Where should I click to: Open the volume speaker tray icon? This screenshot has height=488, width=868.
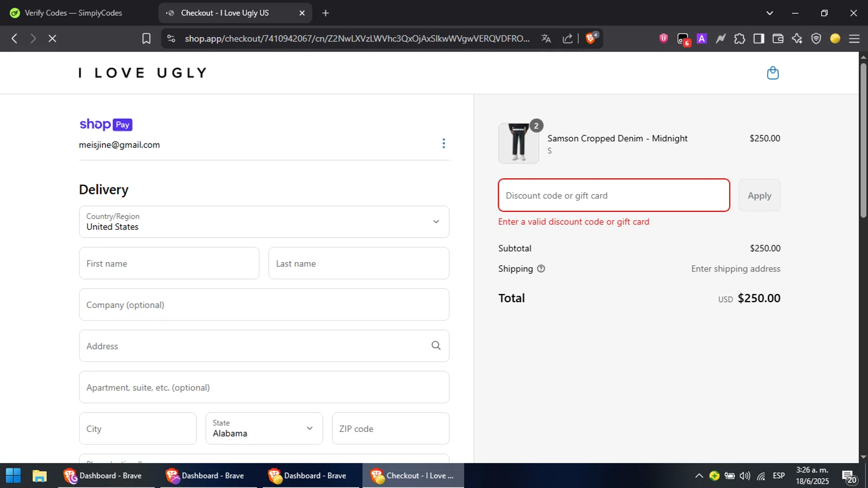745,476
